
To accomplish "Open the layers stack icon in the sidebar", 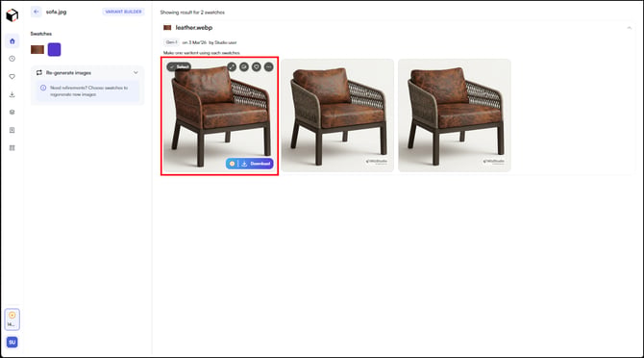I will coord(12,113).
